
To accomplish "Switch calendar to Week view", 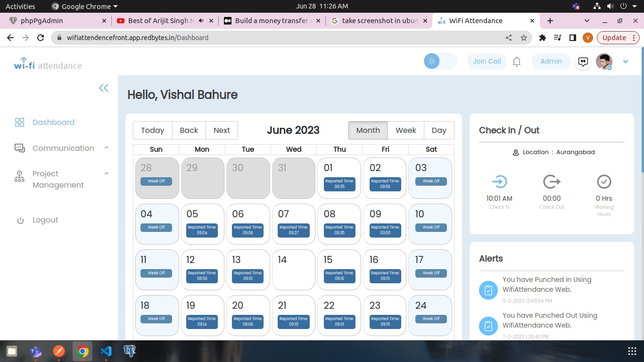I will [405, 131].
